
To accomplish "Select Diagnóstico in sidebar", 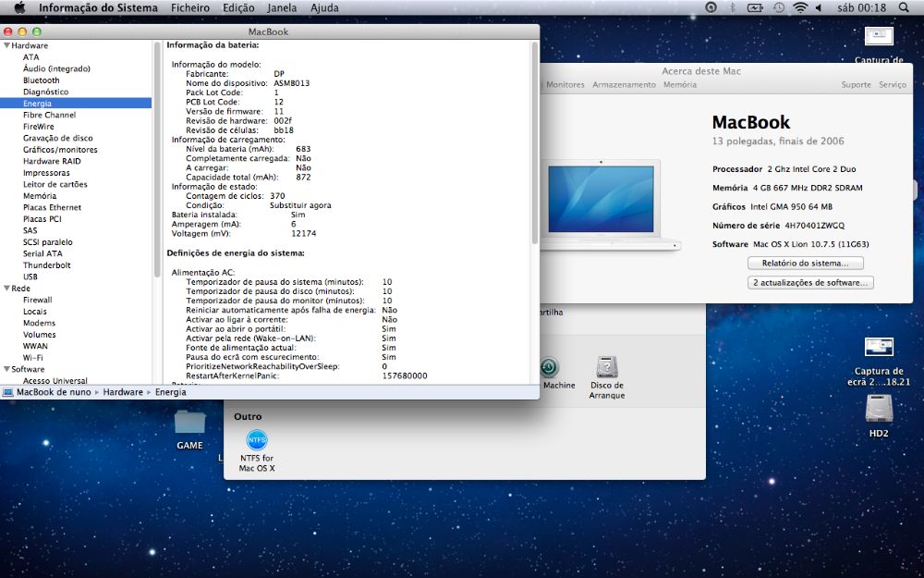I will [x=46, y=92].
